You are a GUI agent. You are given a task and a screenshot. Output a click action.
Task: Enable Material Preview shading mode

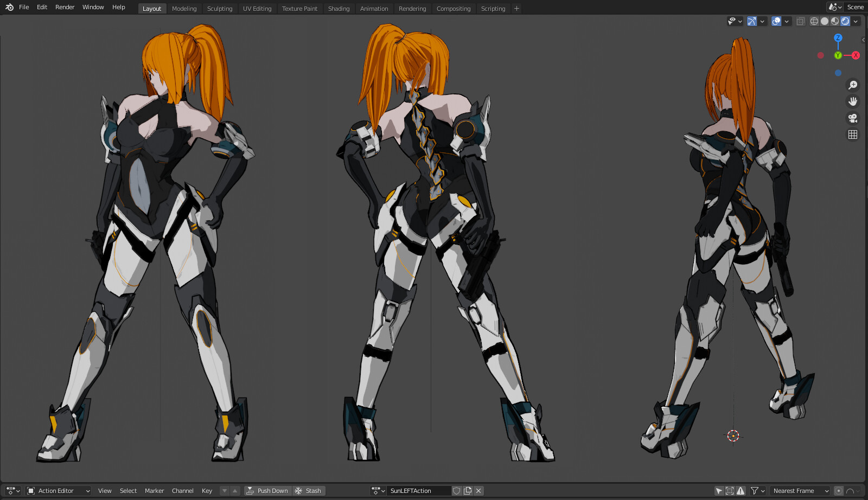834,21
